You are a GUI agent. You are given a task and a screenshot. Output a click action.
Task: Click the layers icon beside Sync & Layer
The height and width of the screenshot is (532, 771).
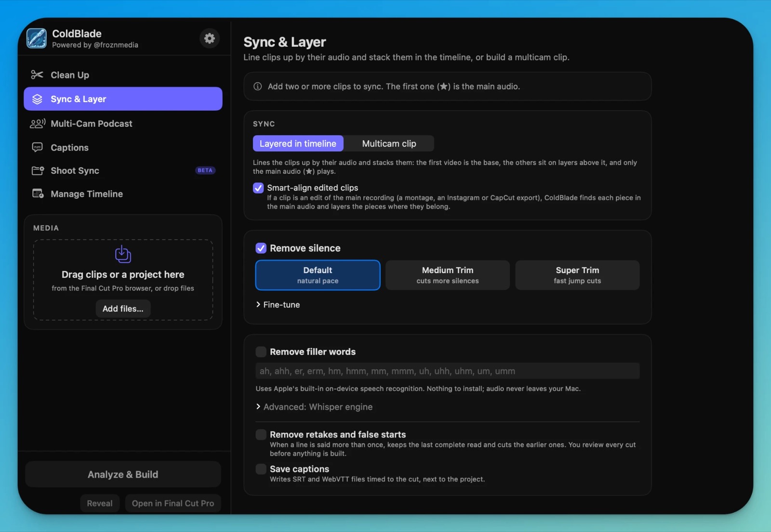[x=37, y=99]
